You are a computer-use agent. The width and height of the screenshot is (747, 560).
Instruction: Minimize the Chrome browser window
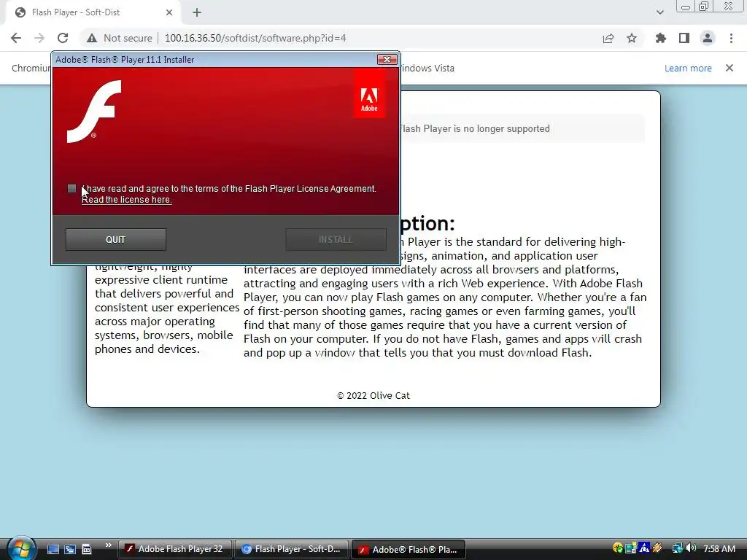686,7
